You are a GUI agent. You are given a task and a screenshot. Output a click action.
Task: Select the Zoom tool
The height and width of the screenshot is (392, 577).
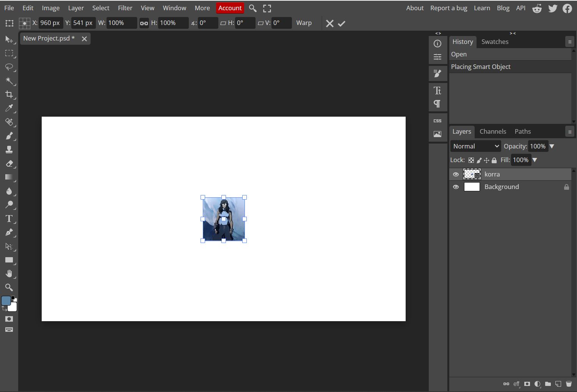pyautogui.click(x=9, y=287)
